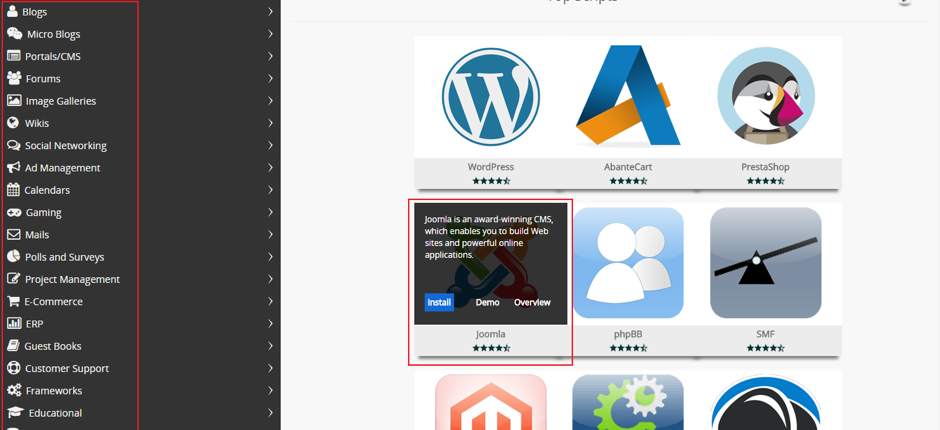Open the Portals/CMS category label
Screen dimensions: 940x430
click(53, 56)
